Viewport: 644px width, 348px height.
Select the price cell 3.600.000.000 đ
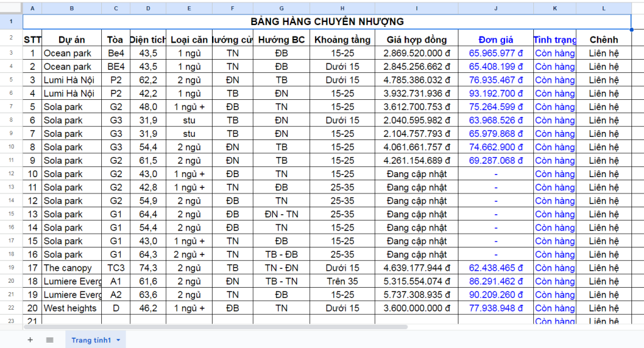[x=416, y=308]
